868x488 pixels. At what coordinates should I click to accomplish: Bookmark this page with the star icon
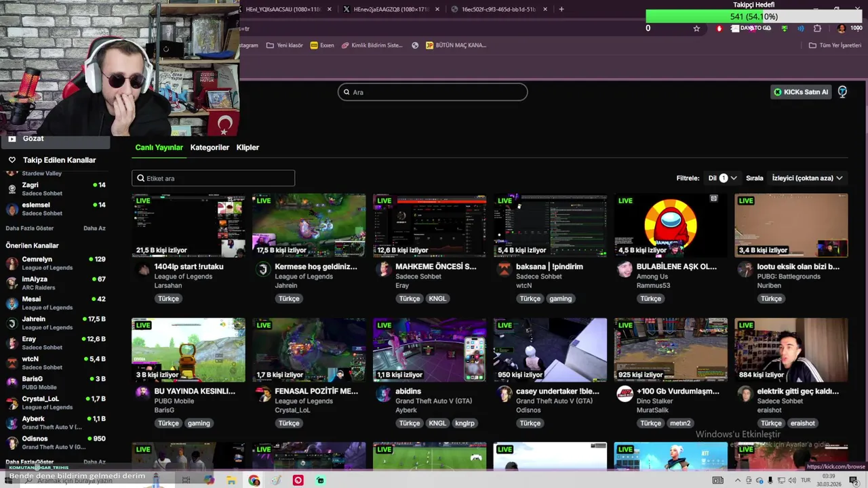coord(696,28)
